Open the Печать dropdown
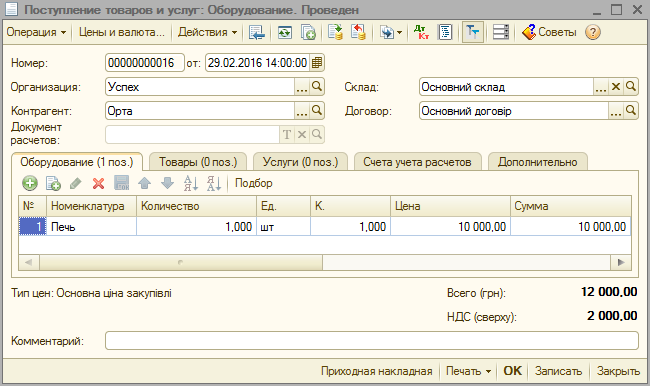Viewport: 650px width, 386px height. pos(468,371)
